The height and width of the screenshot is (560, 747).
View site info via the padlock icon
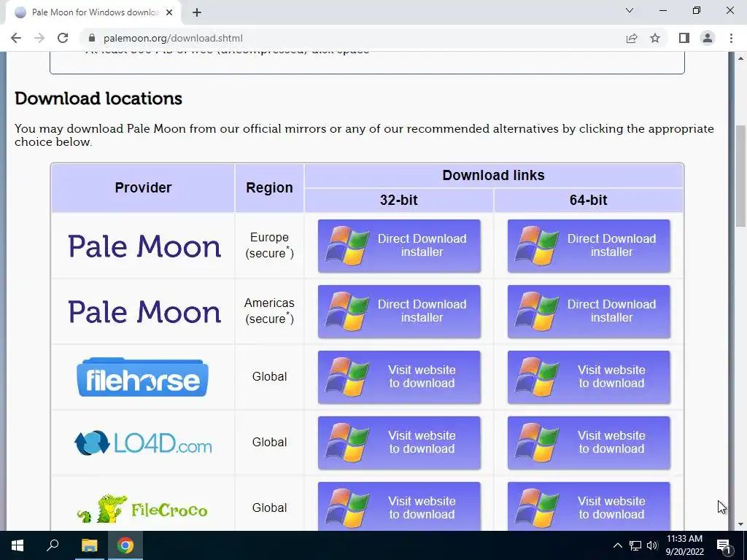coord(92,38)
